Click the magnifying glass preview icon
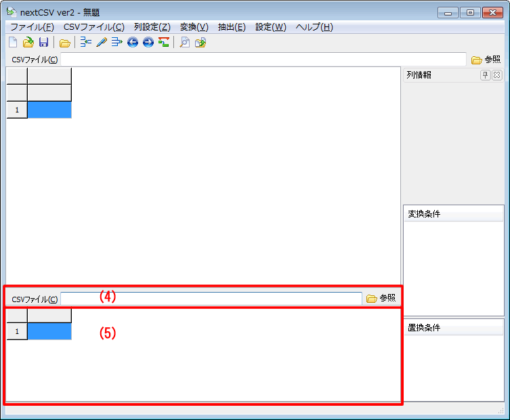510x420 pixels. point(184,43)
